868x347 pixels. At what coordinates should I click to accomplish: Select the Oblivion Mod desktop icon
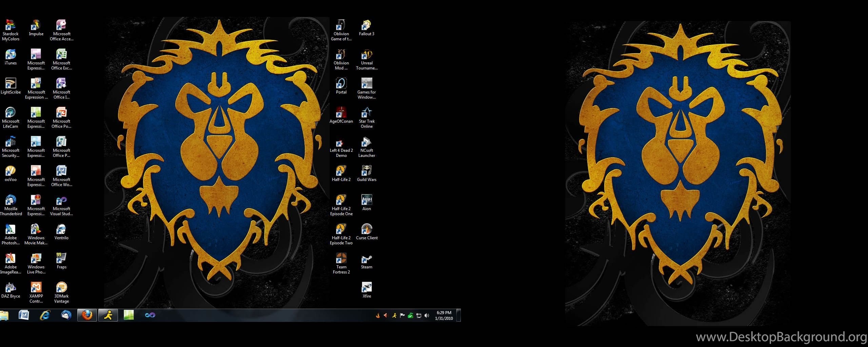(341, 59)
